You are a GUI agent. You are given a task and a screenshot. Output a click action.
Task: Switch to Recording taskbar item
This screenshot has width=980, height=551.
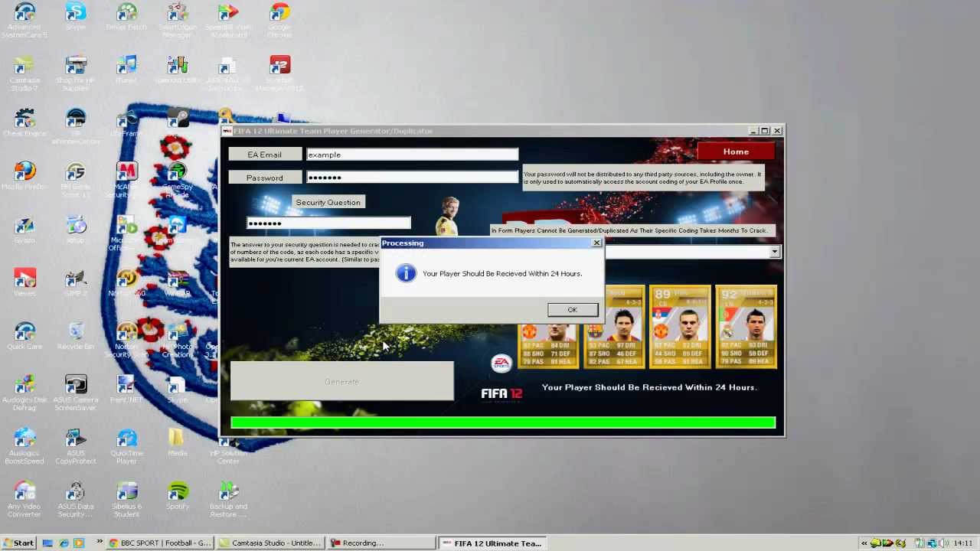point(381,543)
